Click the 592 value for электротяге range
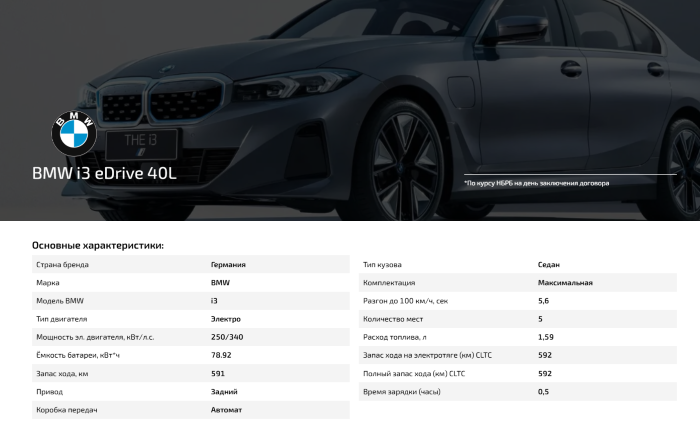700x432 pixels. click(545, 356)
